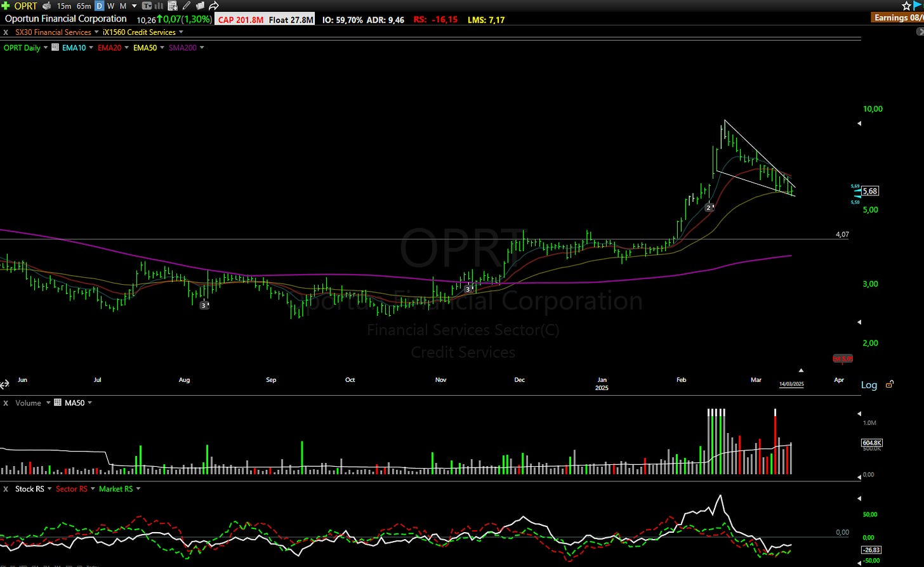Image resolution: width=924 pixels, height=567 pixels.
Task: Click the share arrow icon
Action: pos(214,6)
